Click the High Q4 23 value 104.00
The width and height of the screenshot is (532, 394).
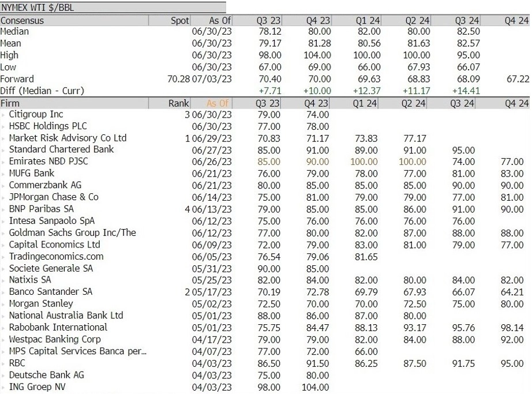[x=317, y=55]
